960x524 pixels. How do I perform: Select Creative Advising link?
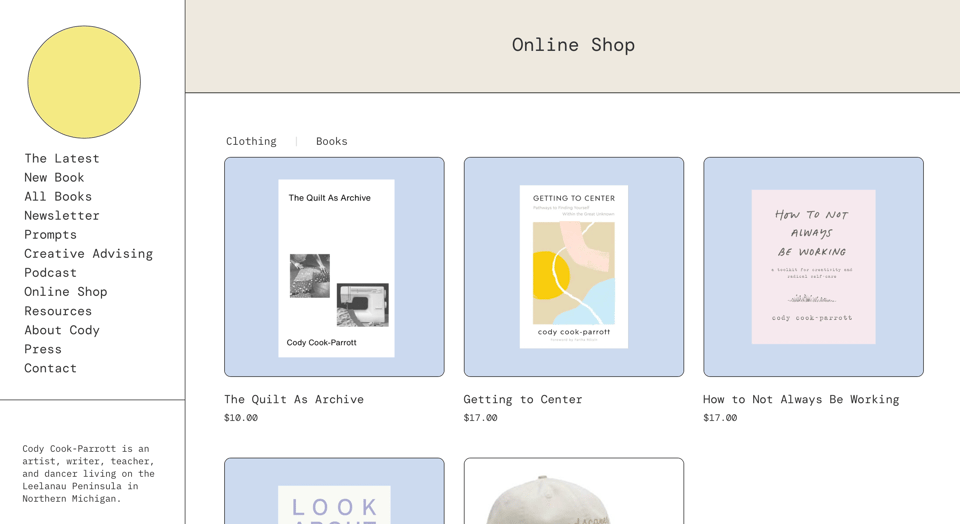pos(88,253)
